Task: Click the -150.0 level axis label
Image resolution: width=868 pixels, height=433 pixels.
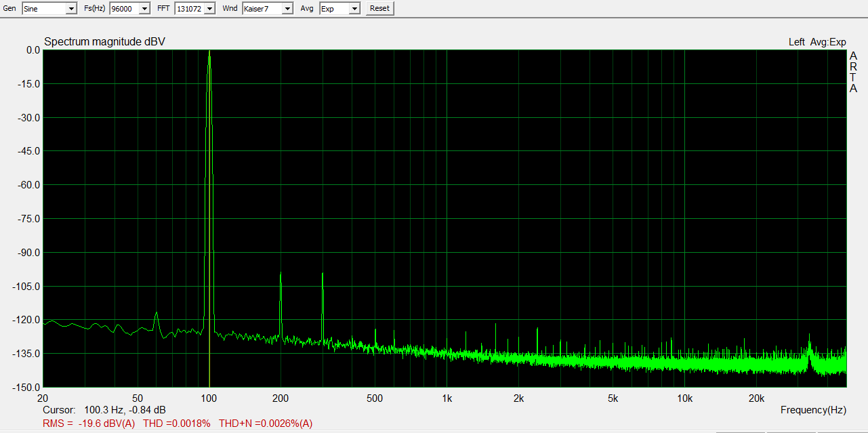Action: 26,388
